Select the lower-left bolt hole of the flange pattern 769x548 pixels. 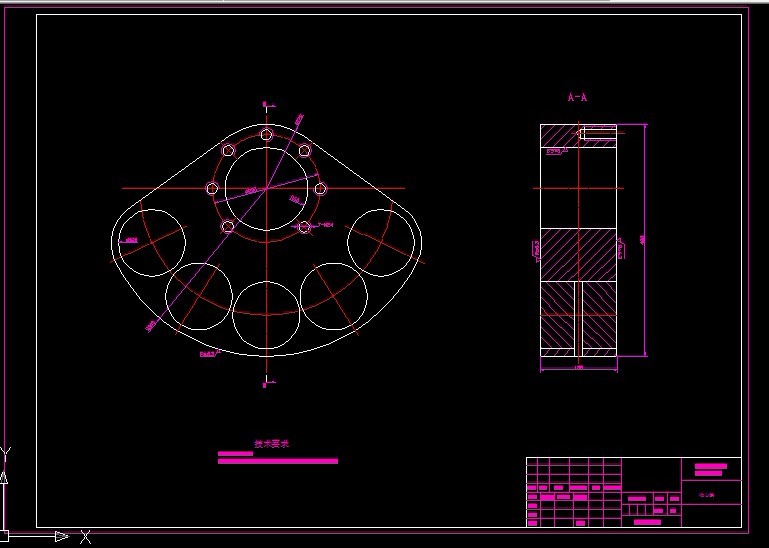(x=228, y=227)
